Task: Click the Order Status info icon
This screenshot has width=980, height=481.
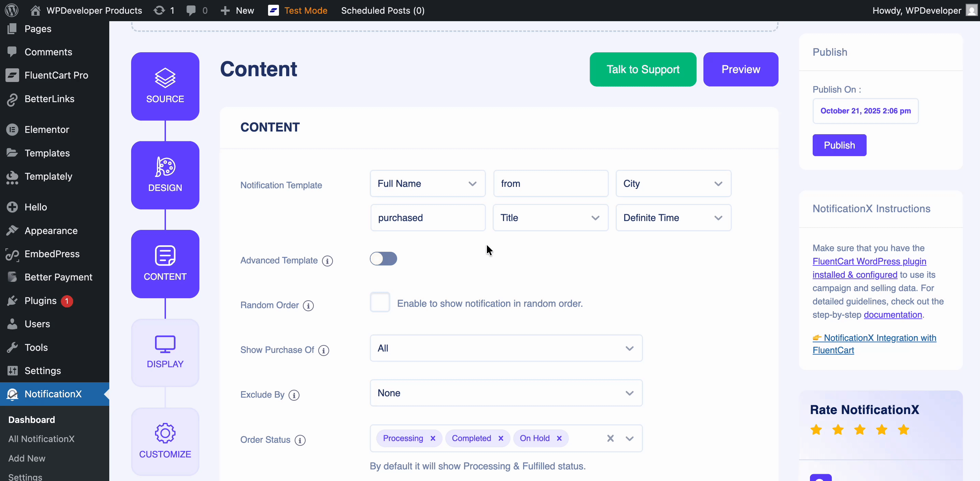Action: pos(300,440)
